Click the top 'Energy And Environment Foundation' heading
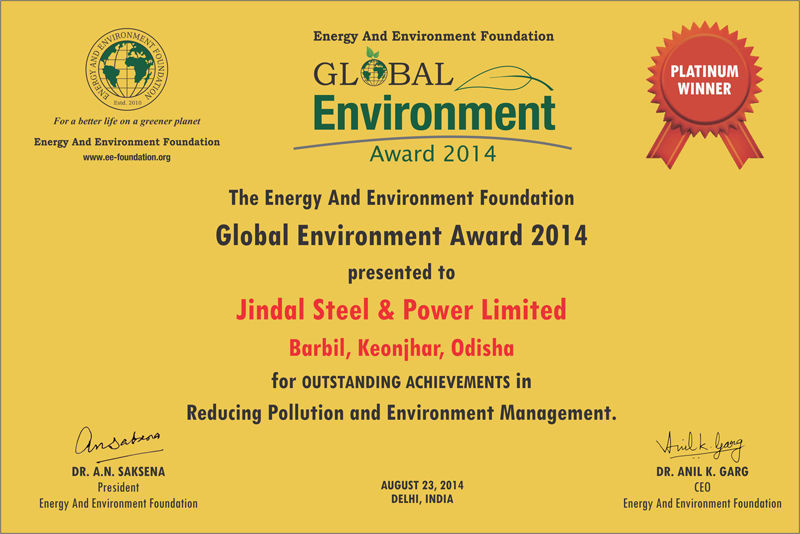Image resolution: width=800 pixels, height=534 pixels. click(434, 36)
